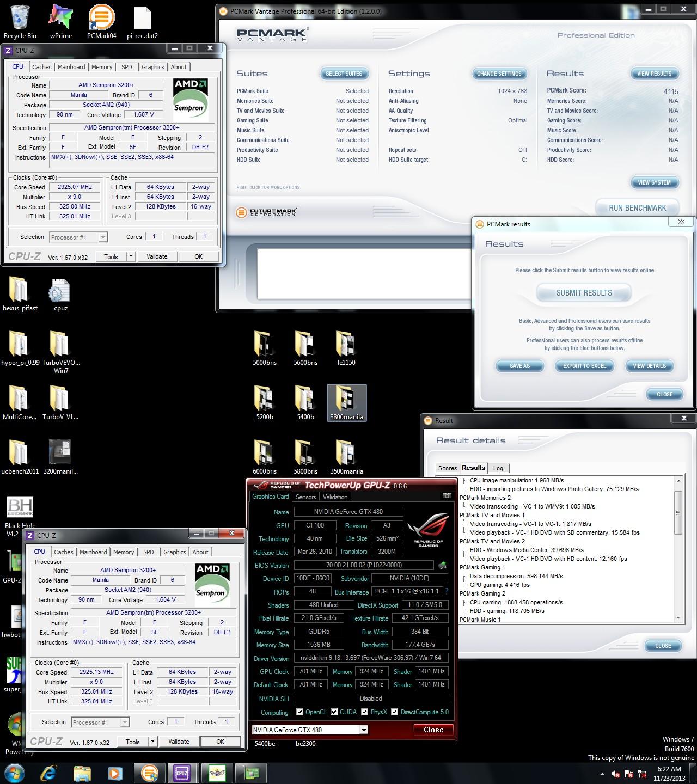Open SPD tab in lower CPU-Z
The height and width of the screenshot is (784, 697).
pos(149,552)
